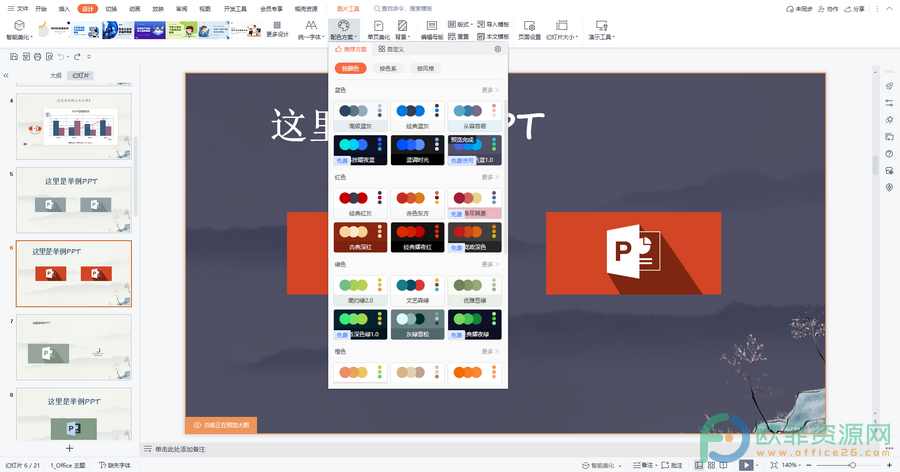
Task: Click the redo arrow icon
Action: 77,56
